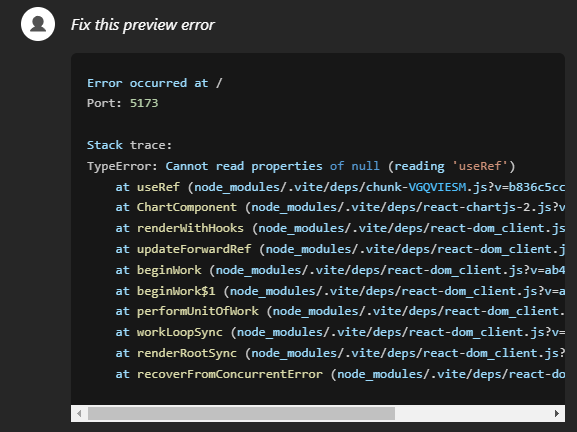This screenshot has width=577, height=432.
Task: Click the performUnitOfWork stack frame name
Action: pyautogui.click(x=198, y=311)
